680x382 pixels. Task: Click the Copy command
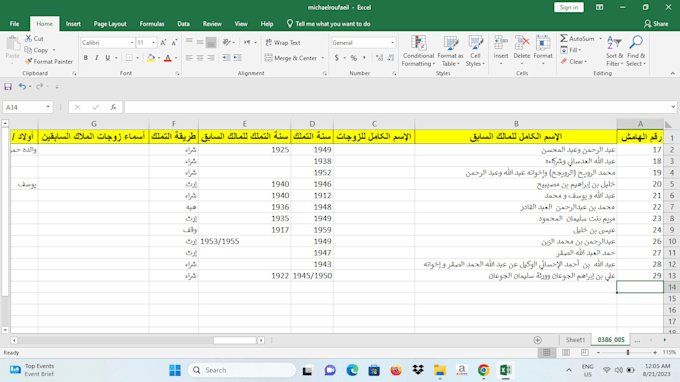pos(36,50)
